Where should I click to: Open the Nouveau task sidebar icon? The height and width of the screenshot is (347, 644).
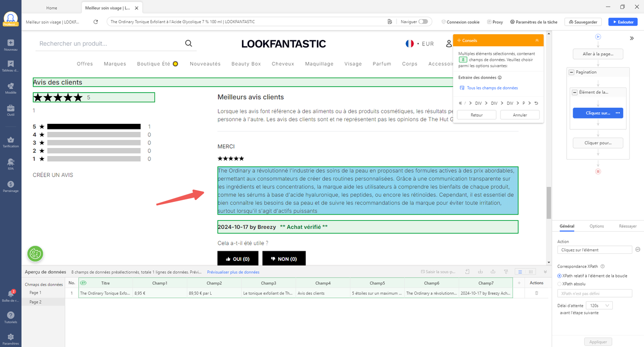pos(11,45)
